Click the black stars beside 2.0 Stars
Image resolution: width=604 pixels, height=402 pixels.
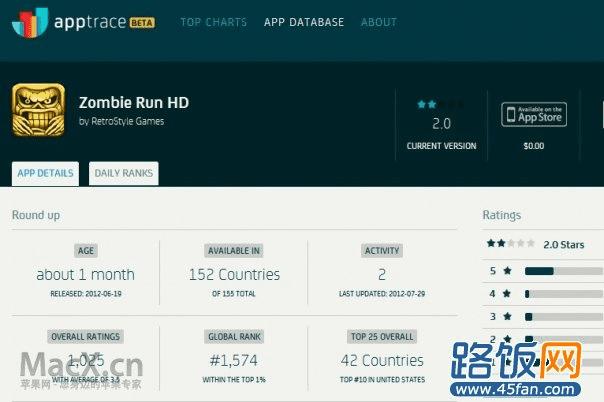click(496, 243)
